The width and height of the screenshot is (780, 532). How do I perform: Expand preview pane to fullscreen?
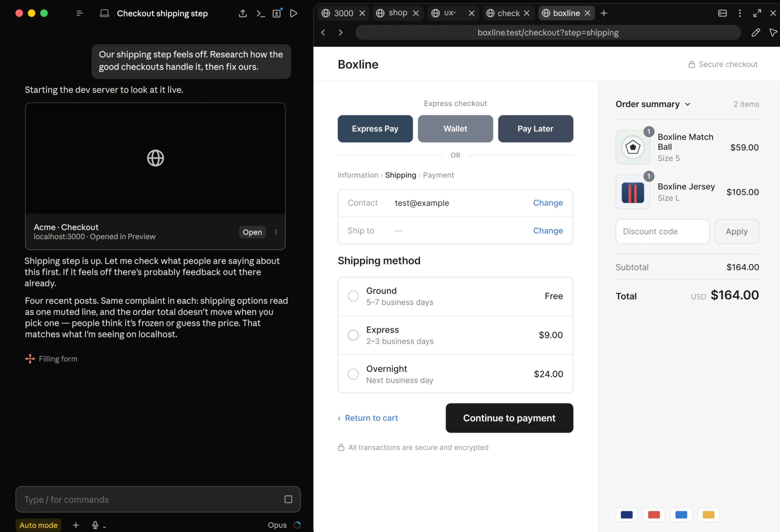pos(757,13)
